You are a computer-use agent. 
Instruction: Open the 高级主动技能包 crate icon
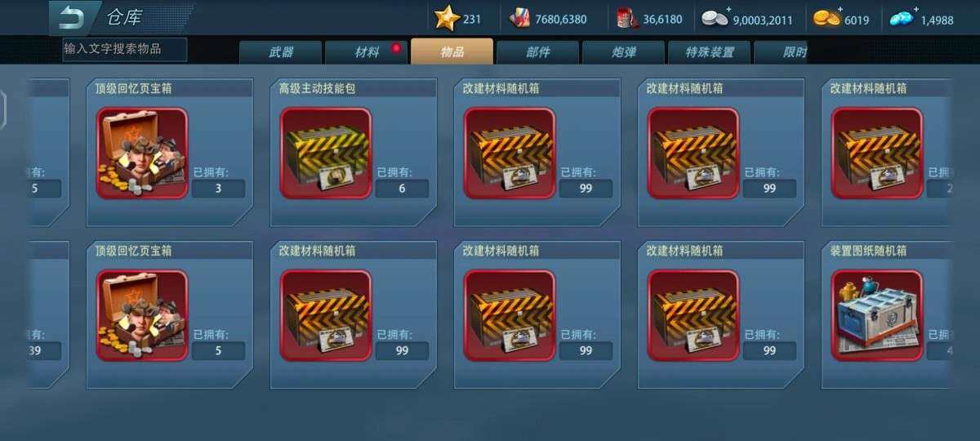326,154
